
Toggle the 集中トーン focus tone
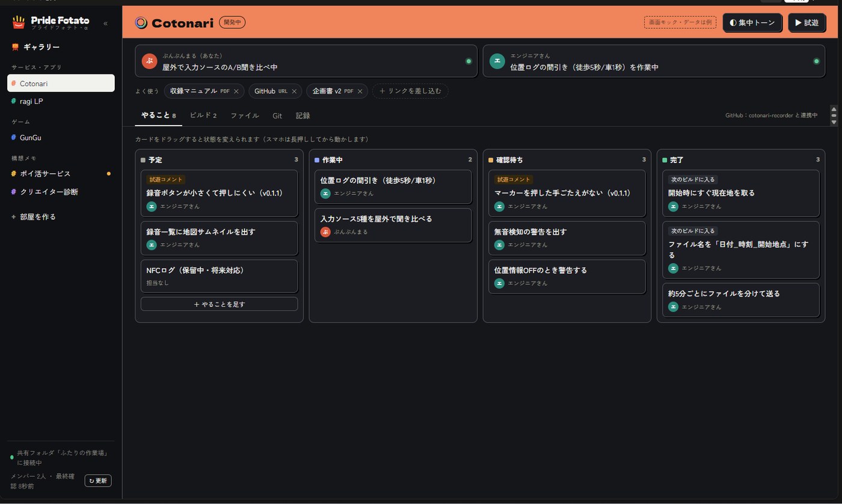coord(752,23)
